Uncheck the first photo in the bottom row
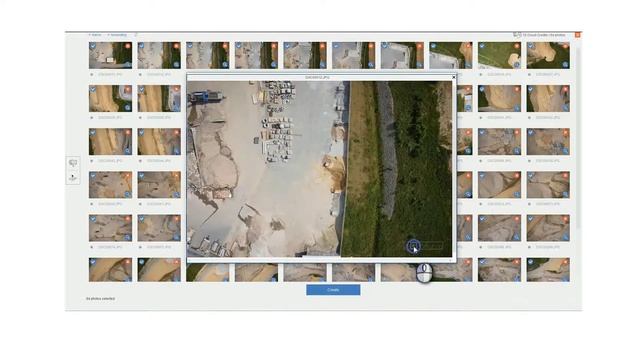Image resolution: width=640 pixels, height=360 pixels. point(93,262)
